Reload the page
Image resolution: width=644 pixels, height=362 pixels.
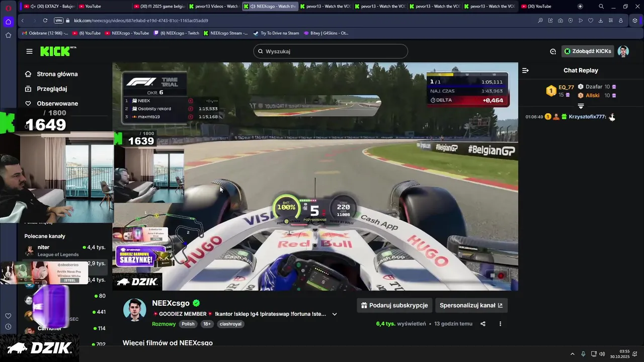click(45, 21)
